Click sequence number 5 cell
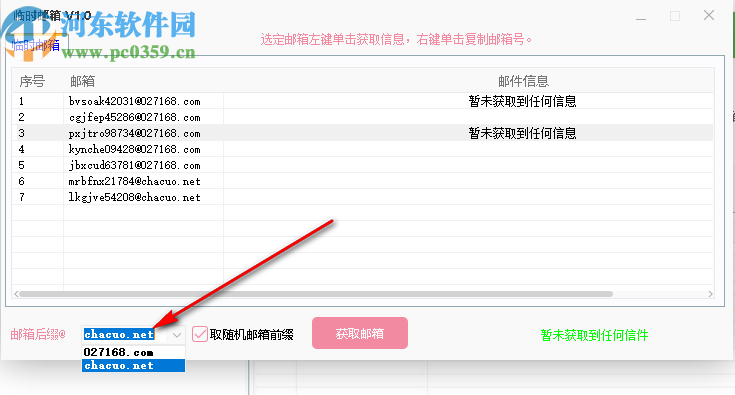735x395 pixels. click(22, 165)
